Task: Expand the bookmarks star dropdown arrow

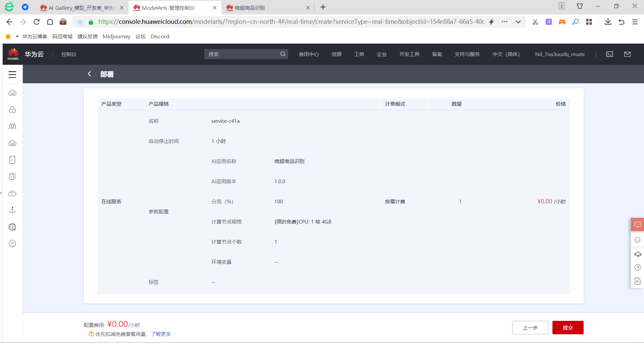Action: (x=17, y=36)
